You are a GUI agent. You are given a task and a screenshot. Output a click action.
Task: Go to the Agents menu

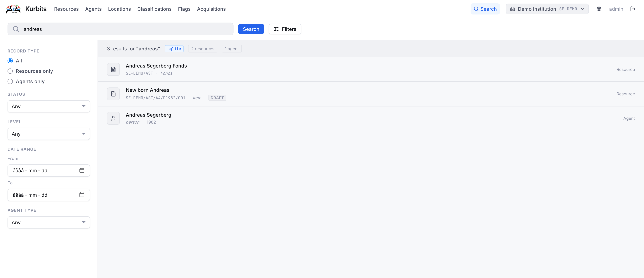(93, 9)
